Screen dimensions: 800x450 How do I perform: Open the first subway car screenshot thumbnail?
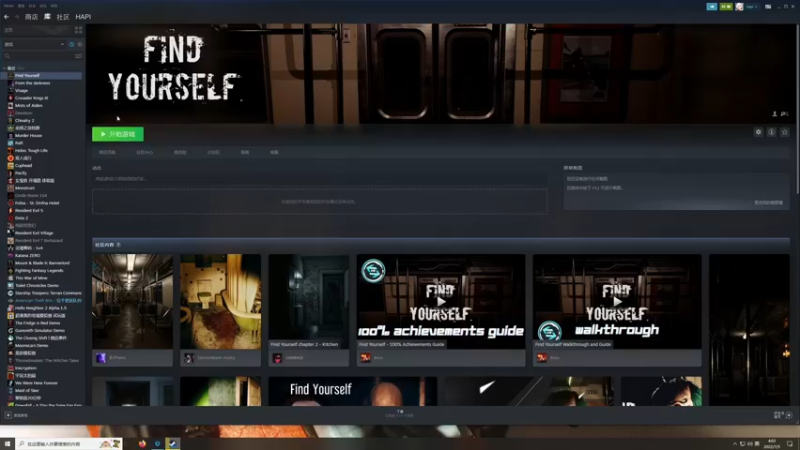[x=133, y=302]
